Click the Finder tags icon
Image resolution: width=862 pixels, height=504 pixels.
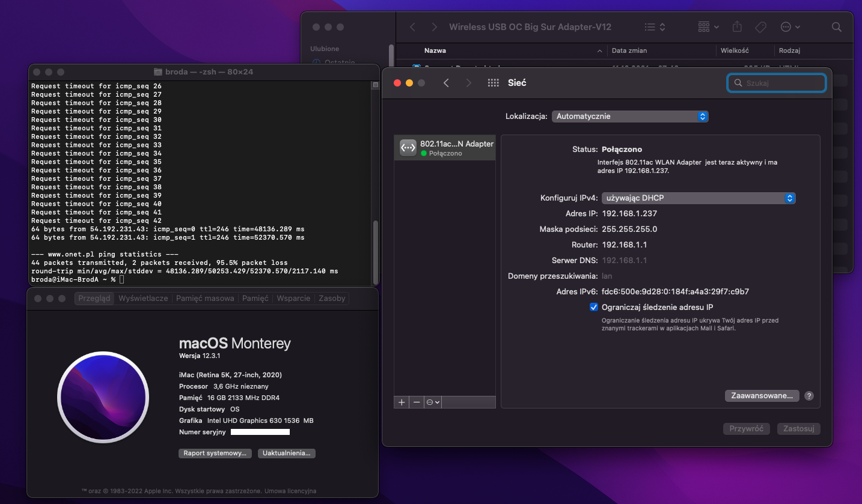coord(760,27)
